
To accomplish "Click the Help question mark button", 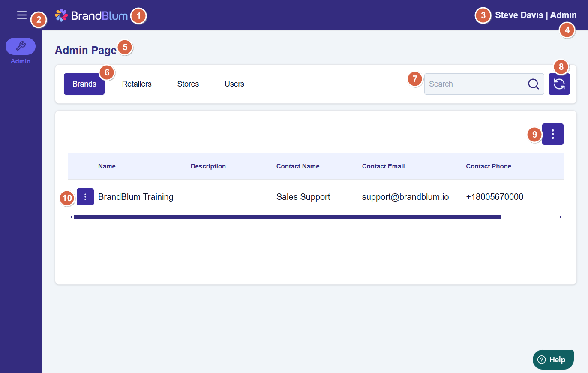I will (553, 360).
